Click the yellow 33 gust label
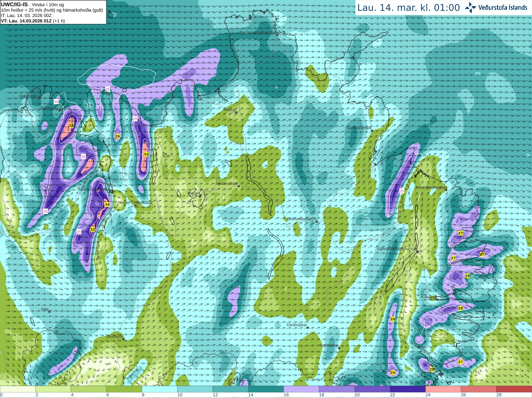This screenshot has width=532, height=398. (x=146, y=154)
